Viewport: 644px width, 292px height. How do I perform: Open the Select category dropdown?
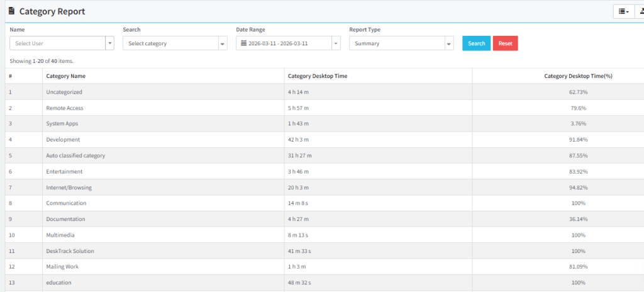point(175,43)
